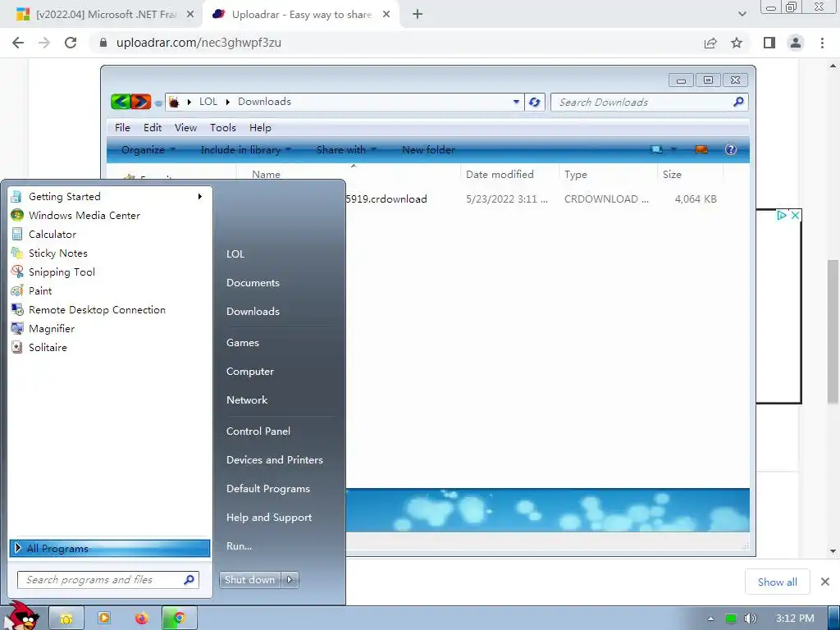Open the Tools menu in Explorer
Viewport: 840px width, 630px height.
[223, 127]
